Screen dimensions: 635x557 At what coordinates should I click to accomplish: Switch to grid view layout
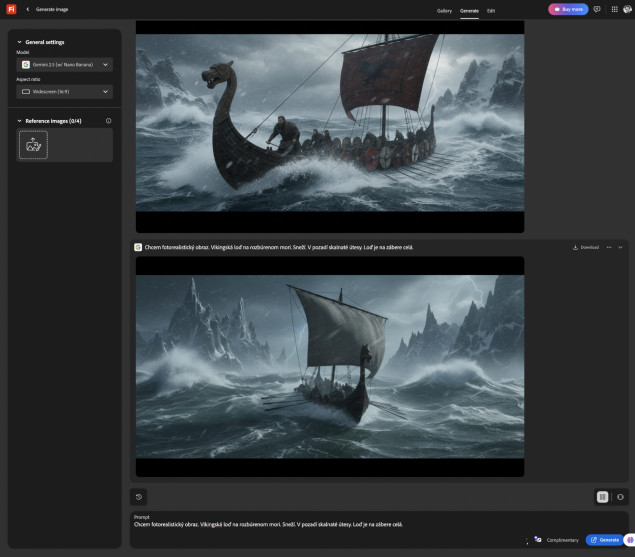click(602, 496)
